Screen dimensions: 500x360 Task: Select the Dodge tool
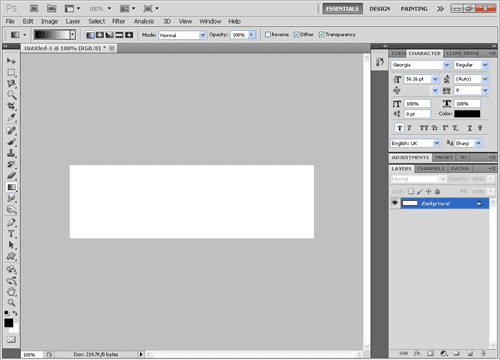click(11, 209)
